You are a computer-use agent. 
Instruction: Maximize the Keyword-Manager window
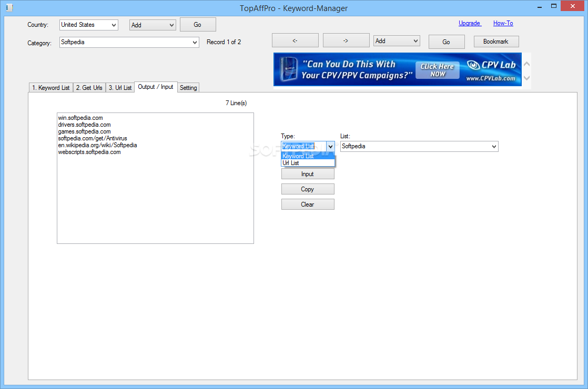[554, 6]
